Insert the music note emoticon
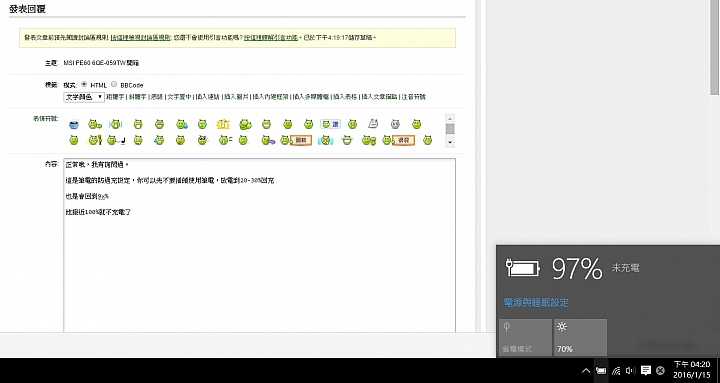Viewport: 720px width, 383px height. tap(116, 140)
